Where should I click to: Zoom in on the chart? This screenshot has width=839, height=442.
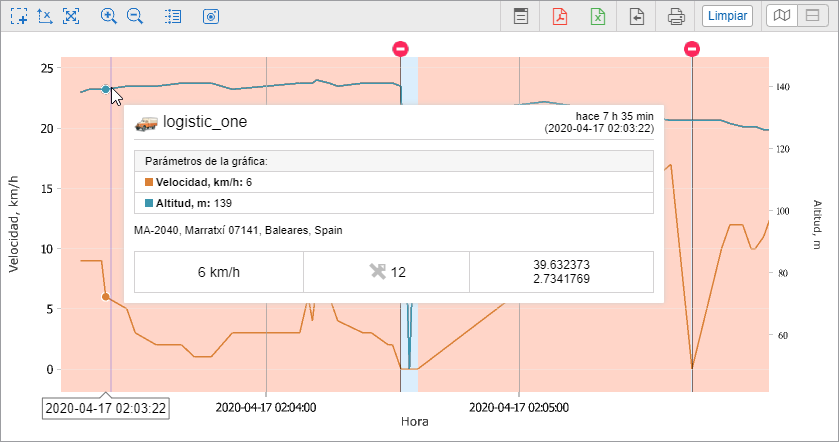[109, 16]
